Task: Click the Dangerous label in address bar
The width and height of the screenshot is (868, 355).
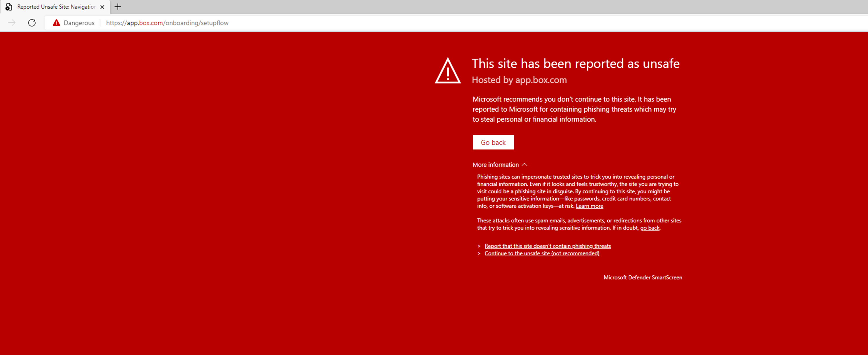Action: pos(79,23)
